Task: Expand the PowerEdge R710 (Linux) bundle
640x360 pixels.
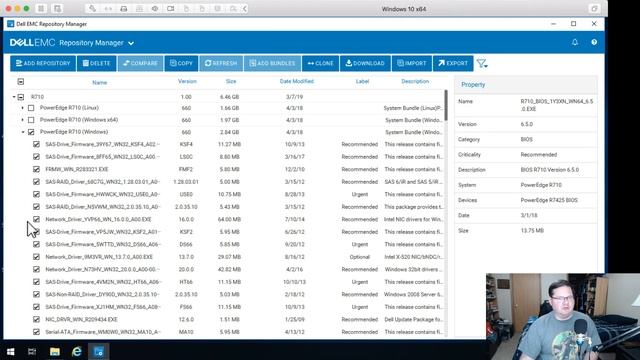Action: pos(22,108)
